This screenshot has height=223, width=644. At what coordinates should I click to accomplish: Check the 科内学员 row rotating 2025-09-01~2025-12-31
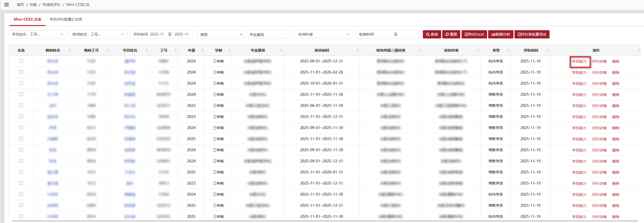[21, 61]
